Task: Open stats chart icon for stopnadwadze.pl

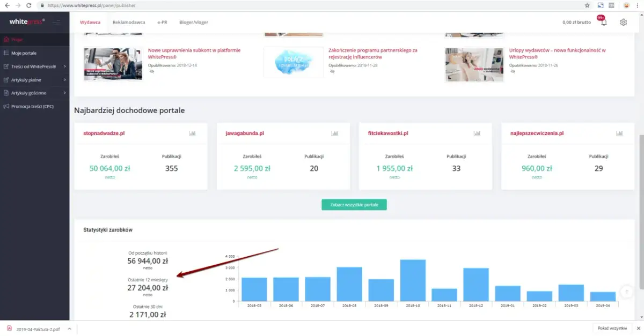Action: pos(192,133)
